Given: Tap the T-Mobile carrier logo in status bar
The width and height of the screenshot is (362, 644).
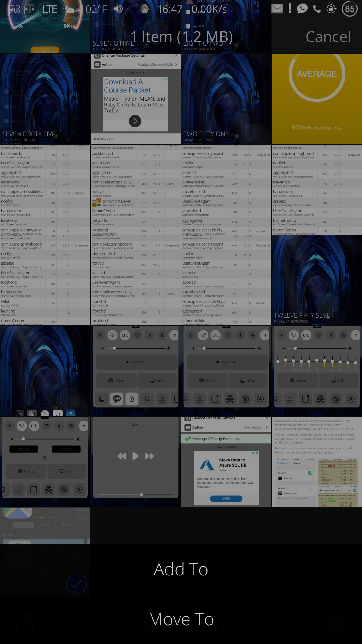Looking at the screenshot, I should (x=29, y=9).
